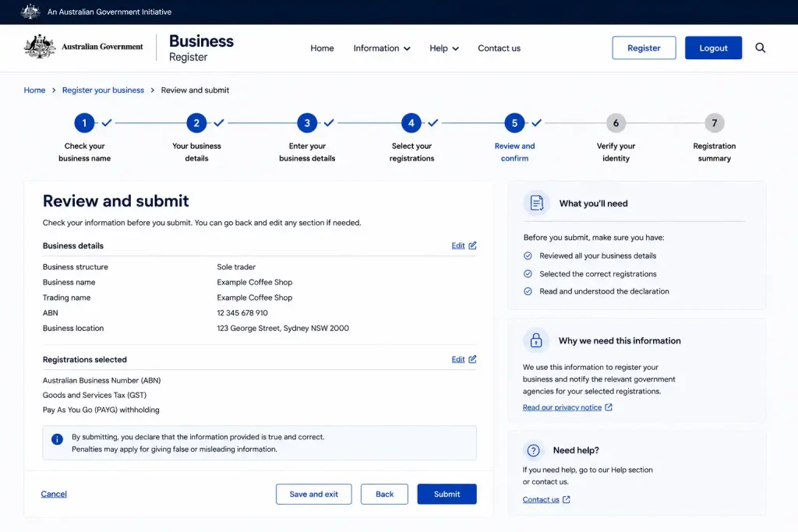Image resolution: width=798 pixels, height=532 pixels.
Task: Click Edit link for Business details
Action: coord(458,245)
